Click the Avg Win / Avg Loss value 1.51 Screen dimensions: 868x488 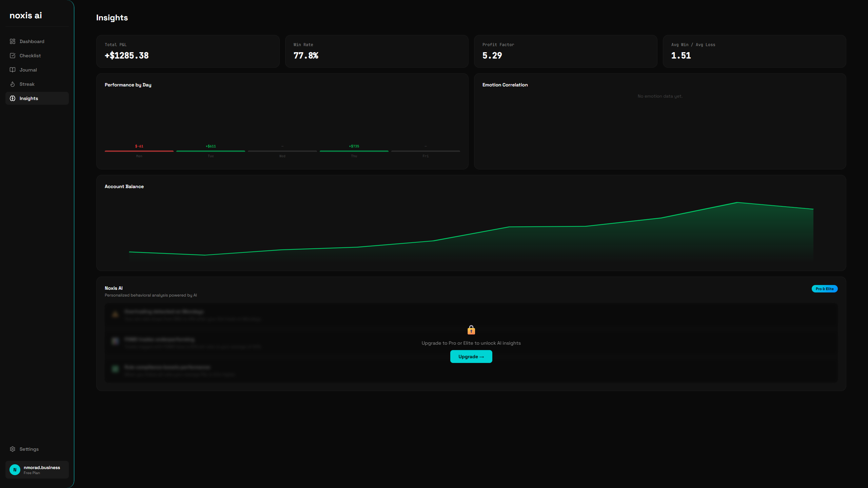click(x=681, y=56)
